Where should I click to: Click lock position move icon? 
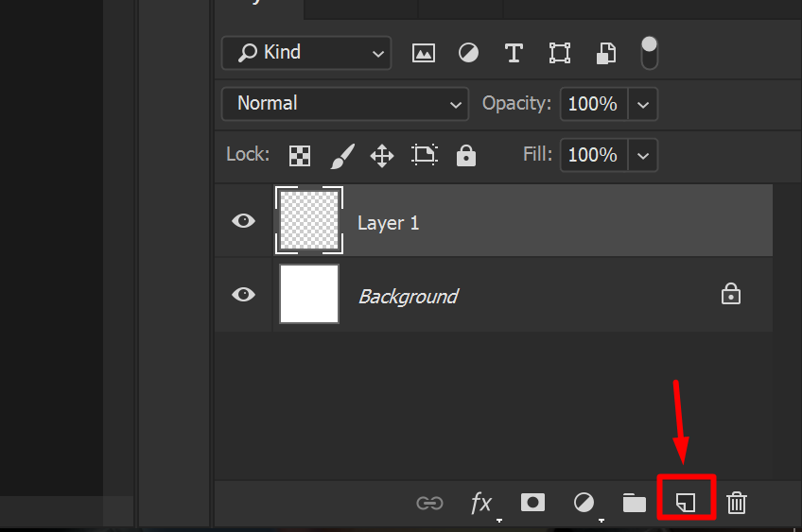(382, 156)
